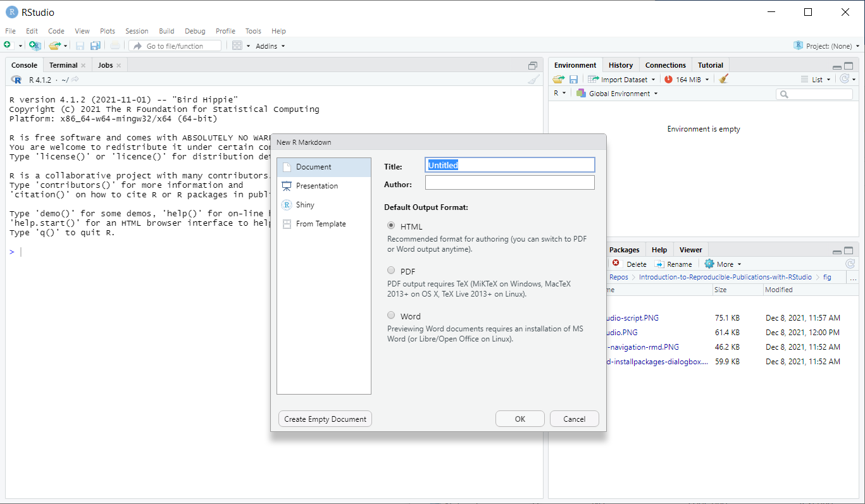Click Rename in the Files pane

click(x=673, y=264)
